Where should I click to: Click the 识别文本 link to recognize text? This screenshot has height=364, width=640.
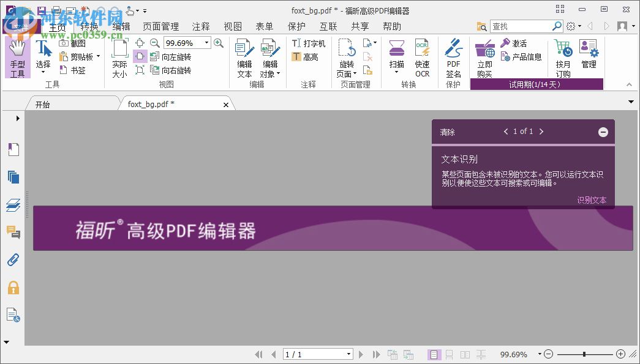(x=591, y=200)
